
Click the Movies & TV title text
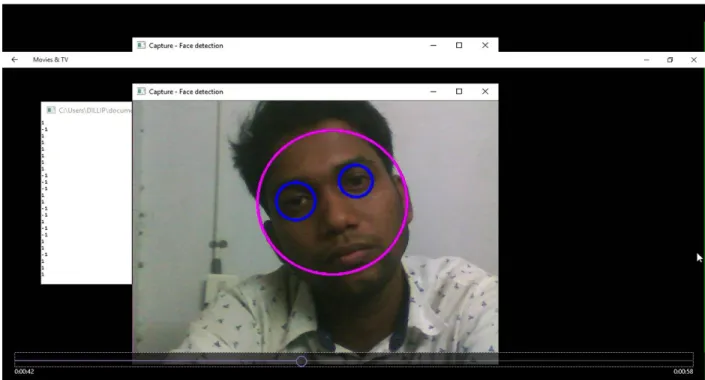pyautogui.click(x=50, y=59)
